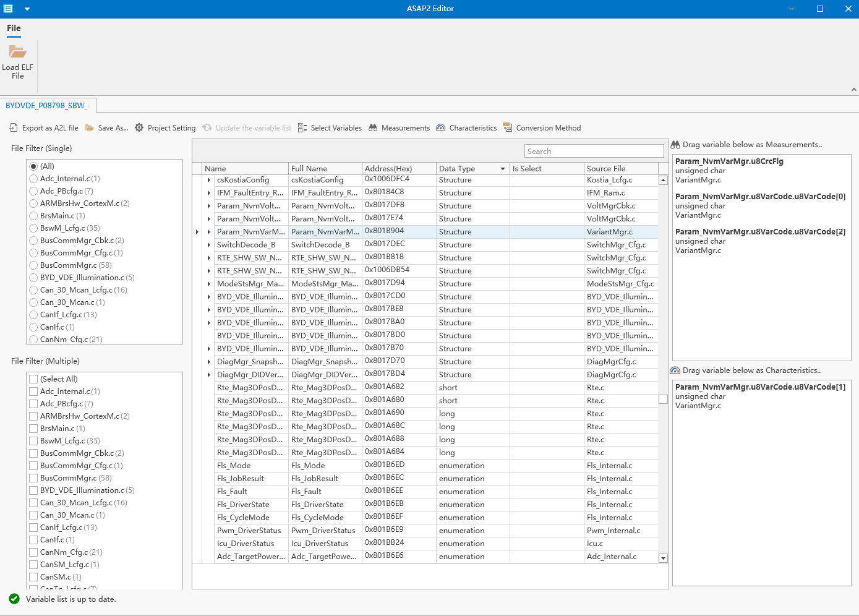Click the Export as A2L file icon

tap(14, 127)
